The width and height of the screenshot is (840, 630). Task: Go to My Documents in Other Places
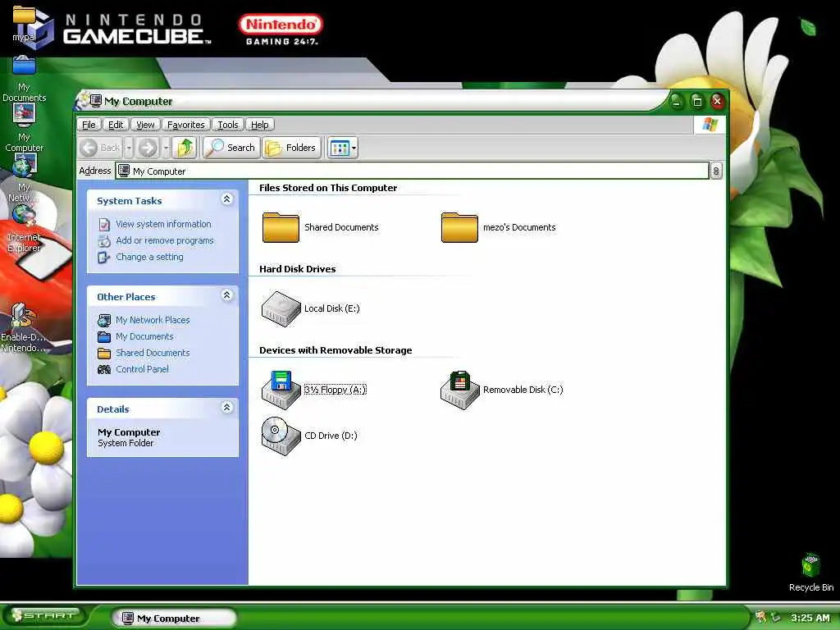click(x=144, y=336)
